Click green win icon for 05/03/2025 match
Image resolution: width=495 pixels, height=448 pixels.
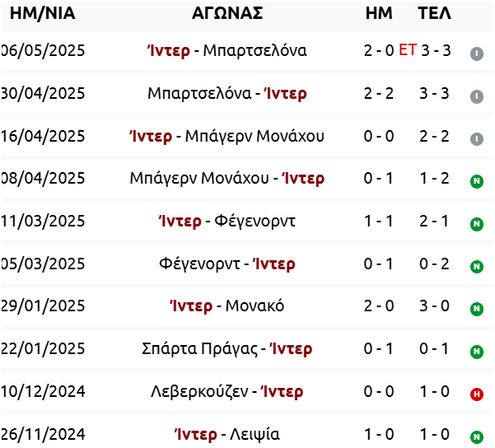[477, 267]
